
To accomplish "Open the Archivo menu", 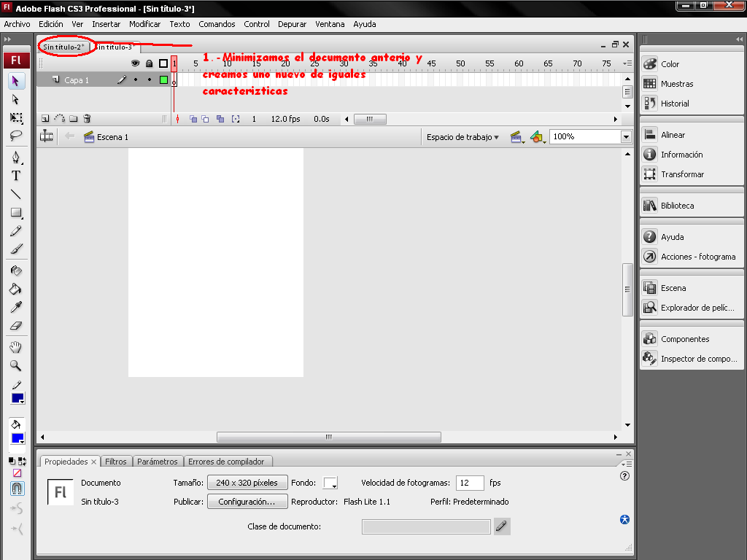I will [x=18, y=24].
